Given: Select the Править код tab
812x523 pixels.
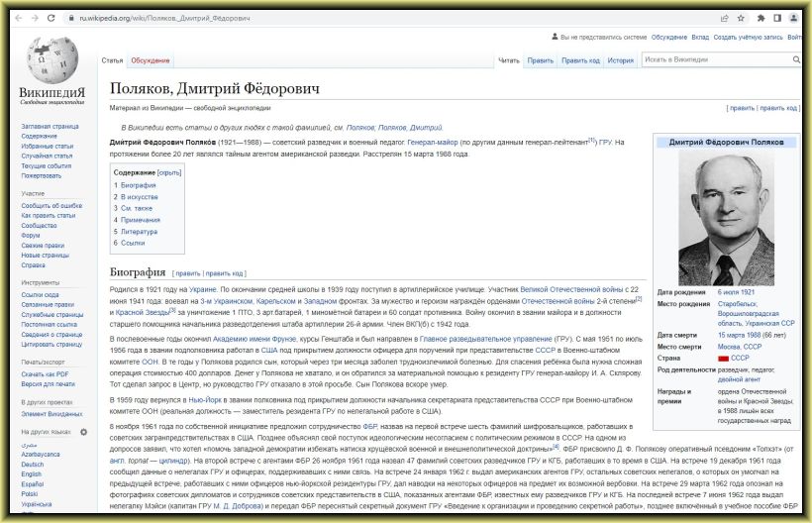Looking at the screenshot, I should pos(580,60).
